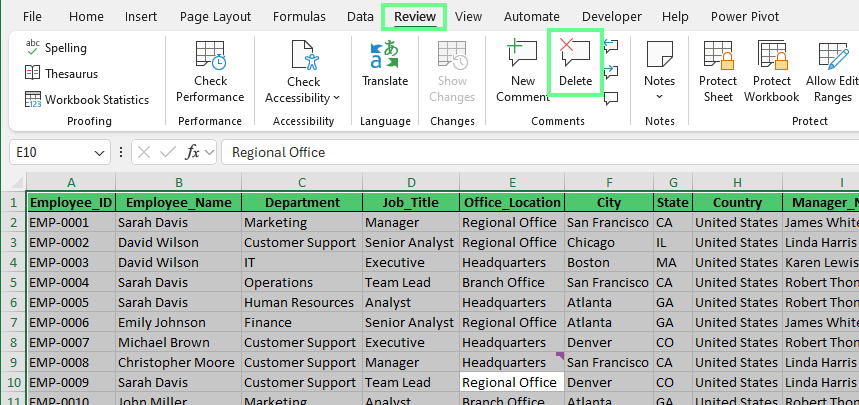This screenshot has width=859, height=405.
Task: Open Allow Edit Ranges
Action: 832,71
